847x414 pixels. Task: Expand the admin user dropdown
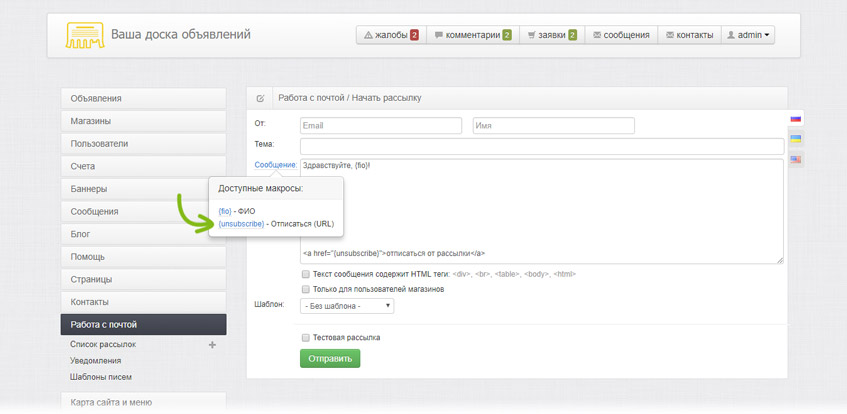(x=748, y=35)
